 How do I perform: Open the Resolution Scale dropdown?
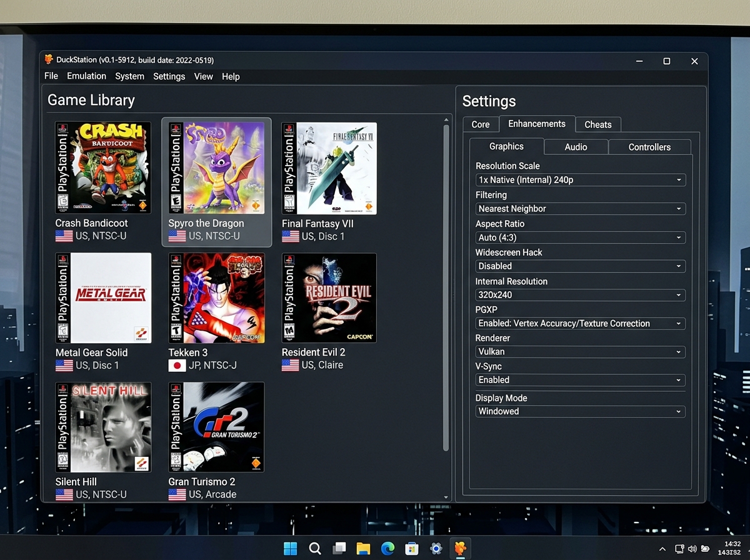coord(580,179)
